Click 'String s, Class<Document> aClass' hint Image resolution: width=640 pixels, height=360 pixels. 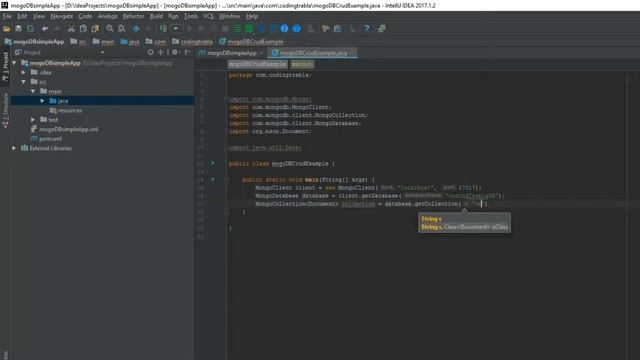[464, 227]
